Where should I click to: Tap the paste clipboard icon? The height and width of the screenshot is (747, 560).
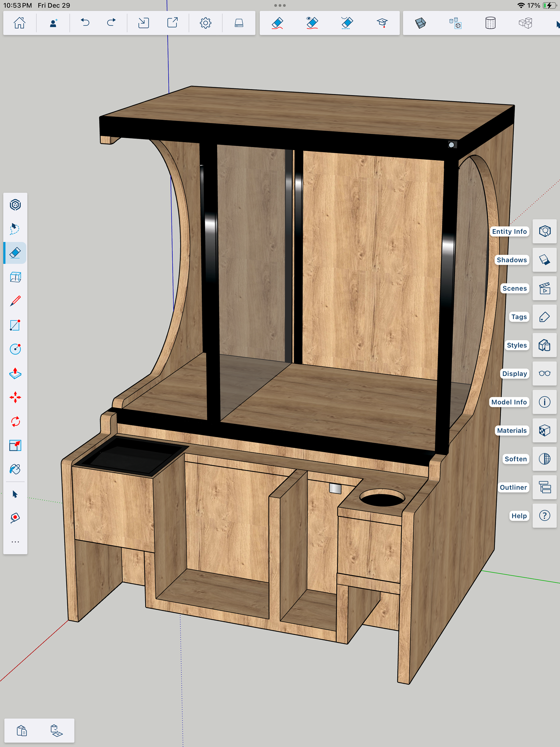pyautogui.click(x=22, y=730)
